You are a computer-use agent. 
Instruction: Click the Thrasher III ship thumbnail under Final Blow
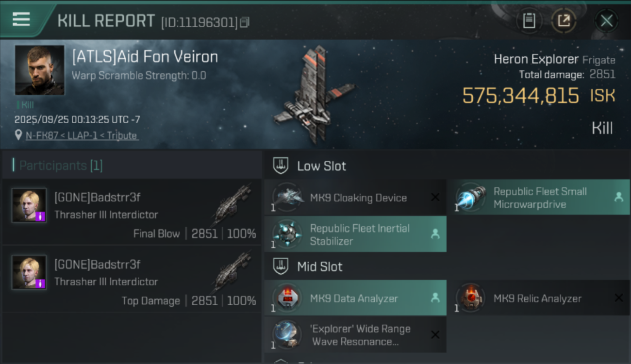click(x=232, y=204)
